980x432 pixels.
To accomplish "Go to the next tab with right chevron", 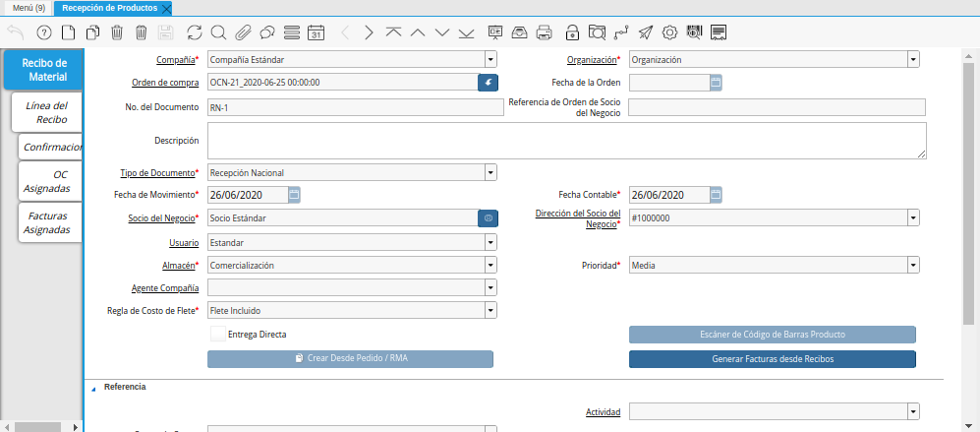I will [x=370, y=32].
